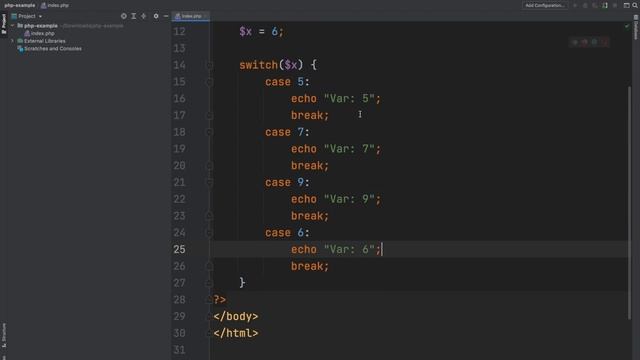This screenshot has width=640, height=360.
Task: Toggle the Project tool window stripe button
Action: (4, 24)
